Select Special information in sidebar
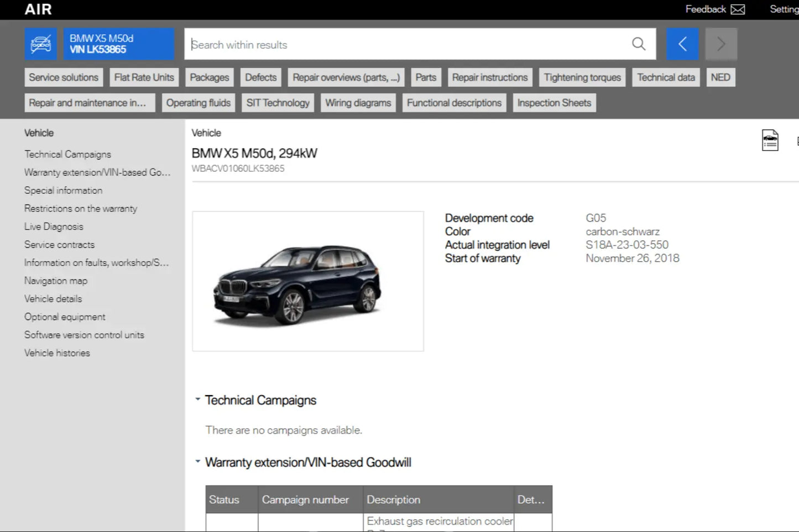This screenshot has height=532, width=799. [x=63, y=191]
